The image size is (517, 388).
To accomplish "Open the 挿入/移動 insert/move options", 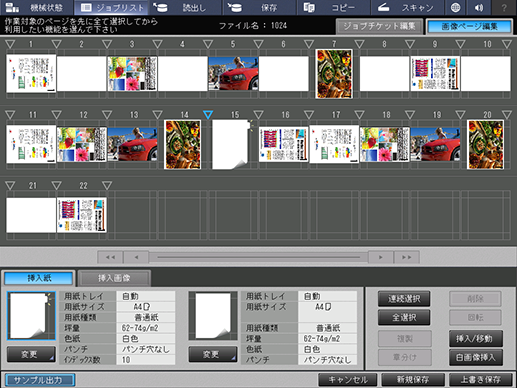I will 475,339.
